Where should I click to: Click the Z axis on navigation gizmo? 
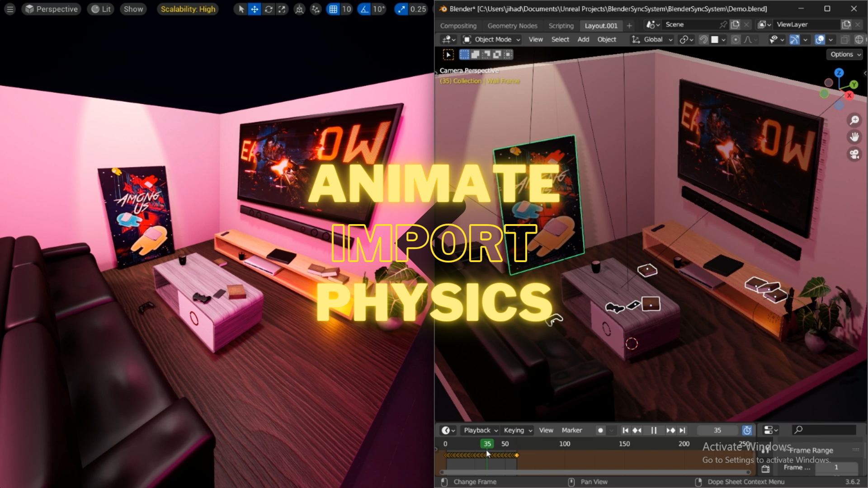[839, 73]
